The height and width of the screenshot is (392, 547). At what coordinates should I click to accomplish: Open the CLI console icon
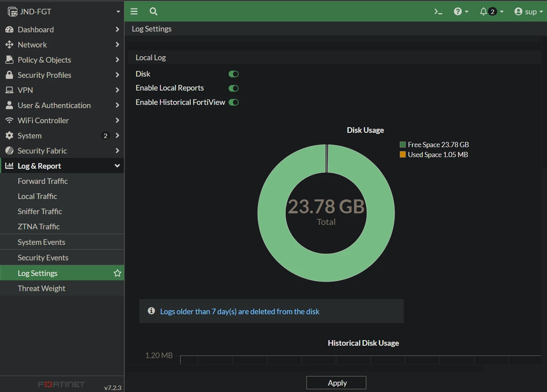click(438, 12)
